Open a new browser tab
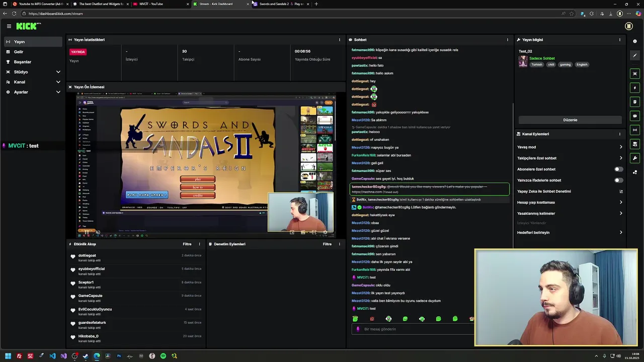The width and height of the screenshot is (644, 362). click(316, 4)
